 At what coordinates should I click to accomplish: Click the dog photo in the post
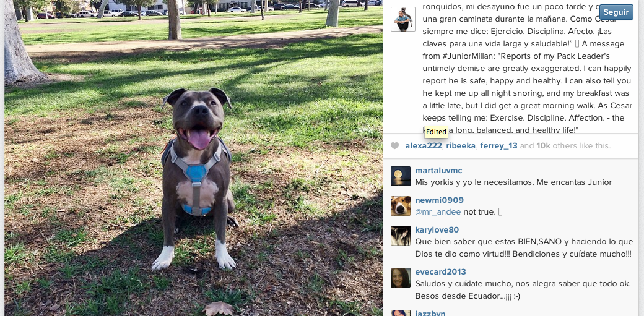[193, 158]
